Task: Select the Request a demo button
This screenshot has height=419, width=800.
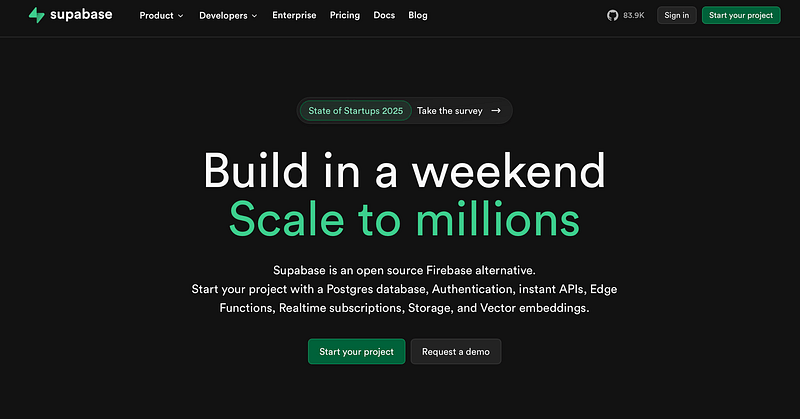Action: [455, 351]
